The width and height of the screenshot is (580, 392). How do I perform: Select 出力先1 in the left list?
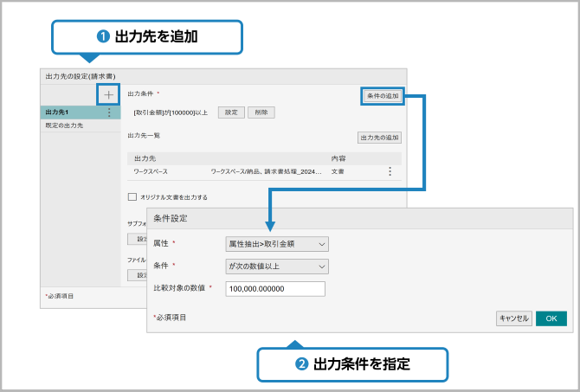click(81, 112)
